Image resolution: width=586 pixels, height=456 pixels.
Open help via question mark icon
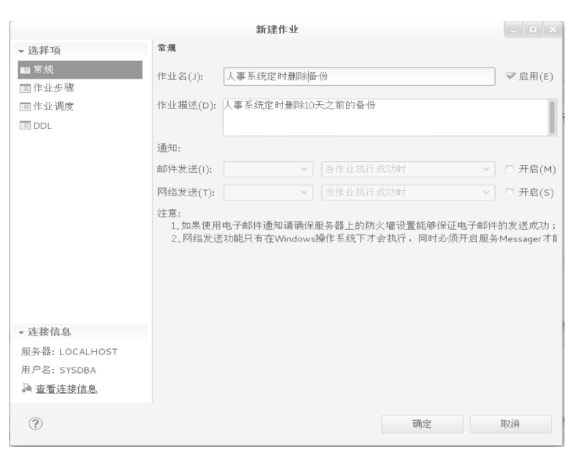(x=36, y=423)
